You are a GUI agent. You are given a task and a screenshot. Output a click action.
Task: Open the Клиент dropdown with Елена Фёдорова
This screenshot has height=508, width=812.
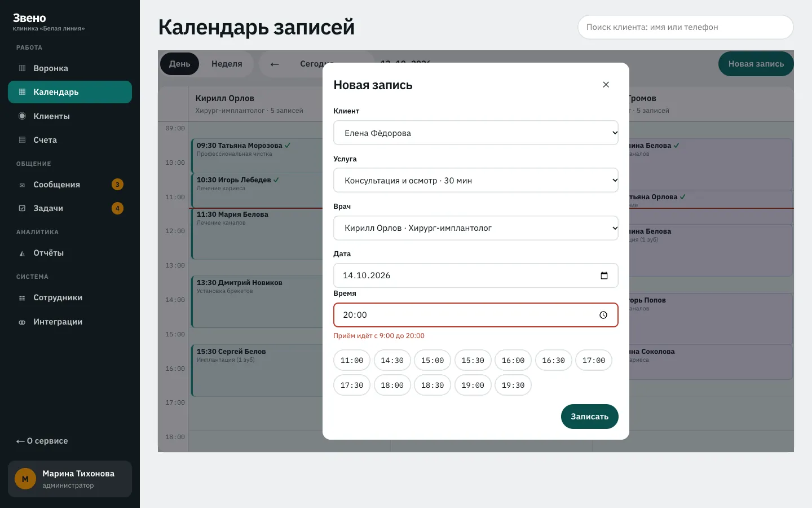point(476,133)
